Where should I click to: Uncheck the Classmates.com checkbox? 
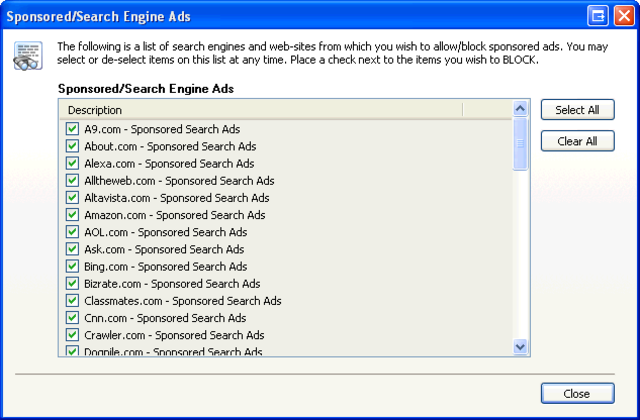coord(72,300)
